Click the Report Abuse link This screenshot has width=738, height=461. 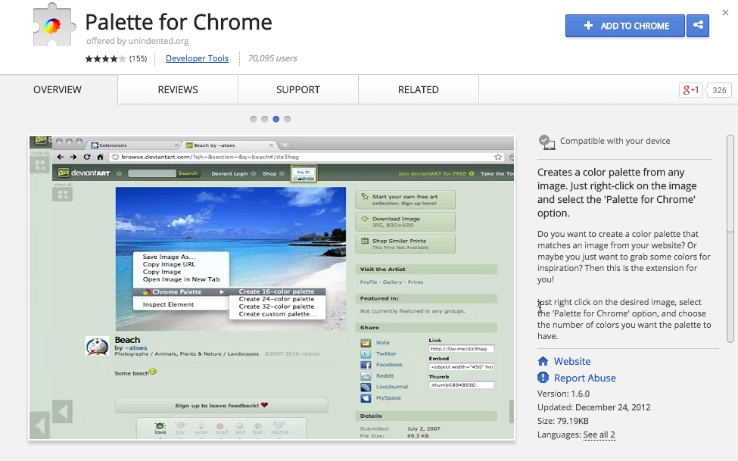click(585, 378)
